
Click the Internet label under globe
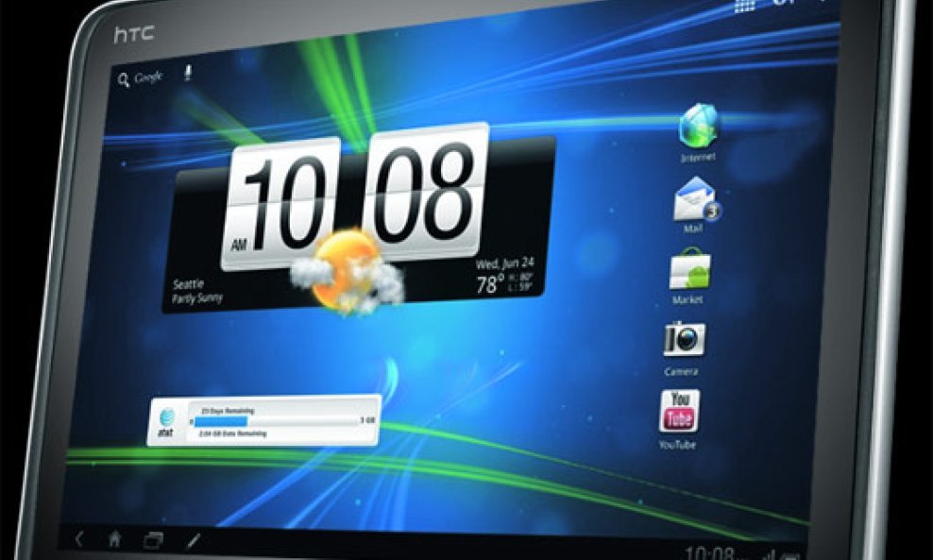pos(698,157)
